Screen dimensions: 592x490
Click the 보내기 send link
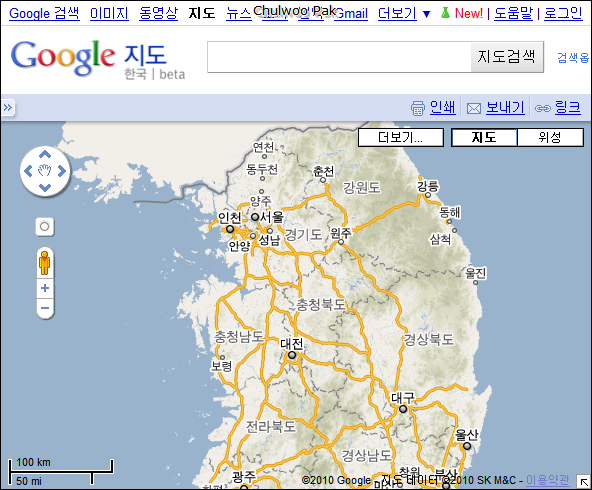click(x=505, y=108)
